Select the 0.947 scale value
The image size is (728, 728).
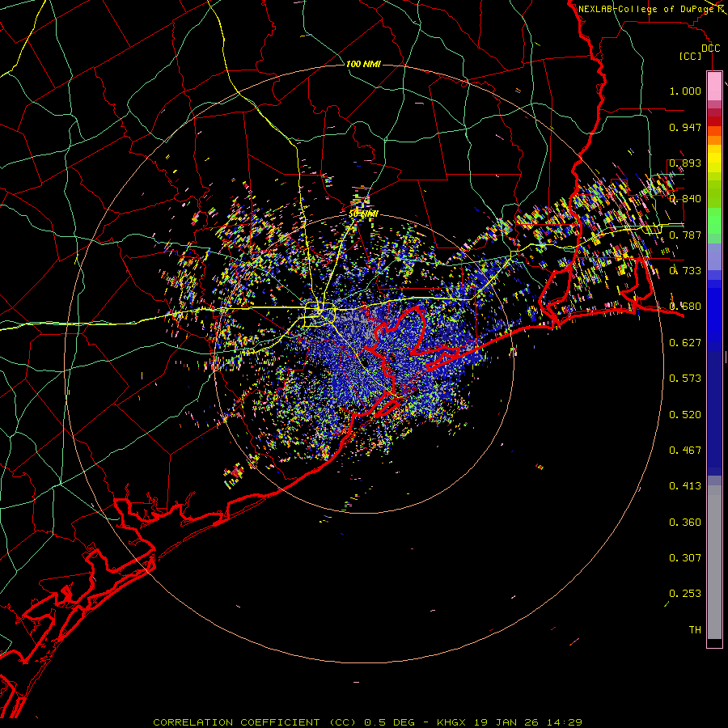click(x=685, y=127)
